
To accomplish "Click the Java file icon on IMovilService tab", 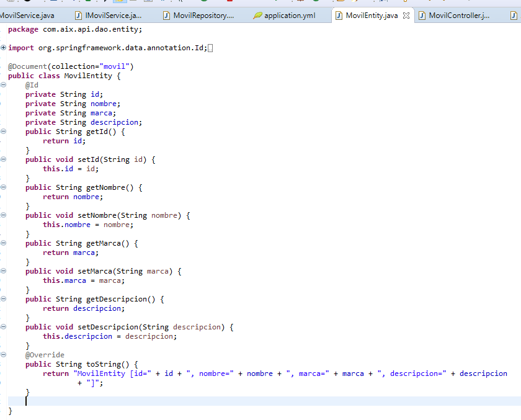I will [78, 16].
